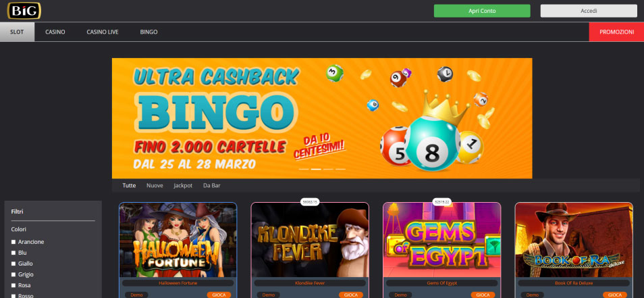The height and width of the screenshot is (298, 644).
Task: Open the Gems Of Egypt game thumbnail
Action: (442, 240)
